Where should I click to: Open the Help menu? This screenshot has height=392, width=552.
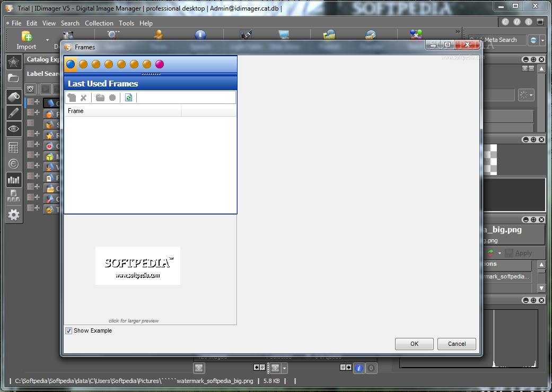146,23
